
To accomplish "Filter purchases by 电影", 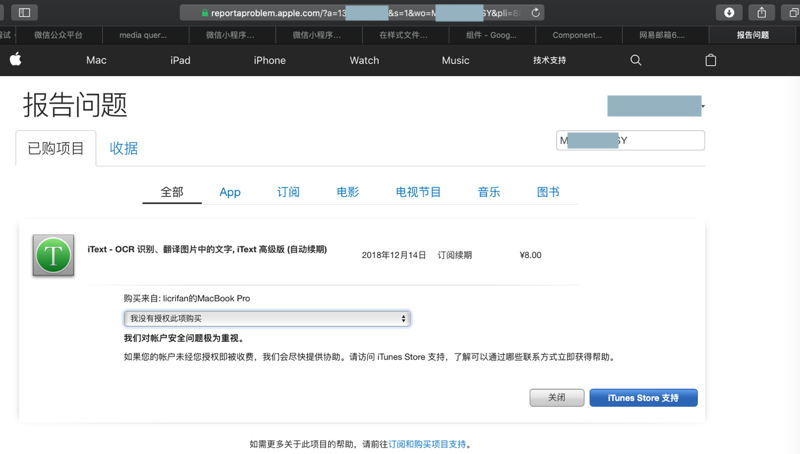I will 347,192.
